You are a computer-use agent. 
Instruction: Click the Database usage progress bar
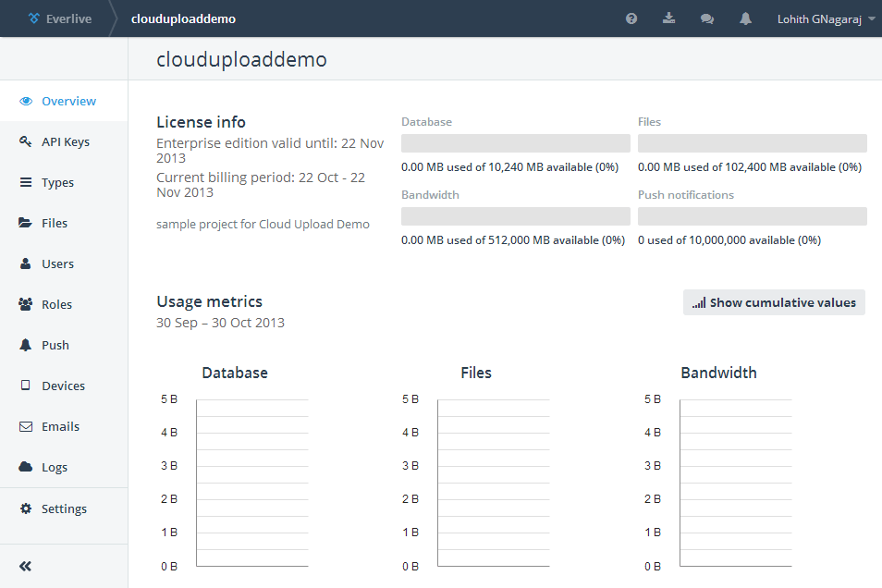[515, 143]
